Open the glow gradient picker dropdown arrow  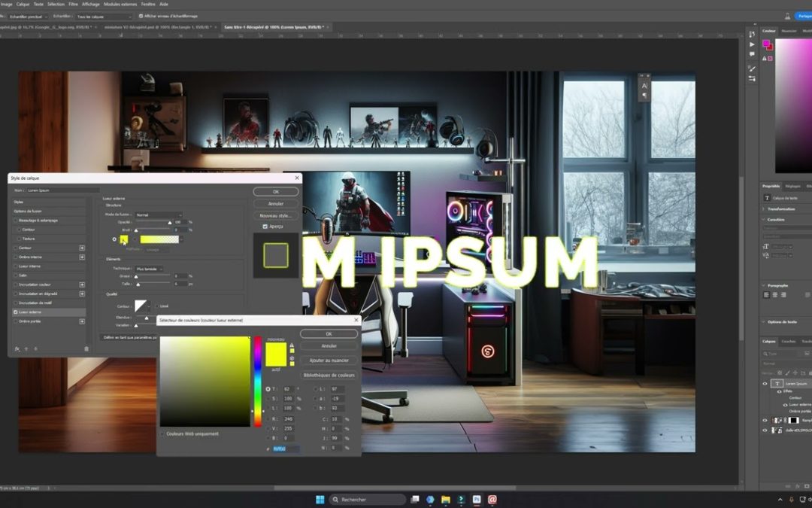(181, 239)
